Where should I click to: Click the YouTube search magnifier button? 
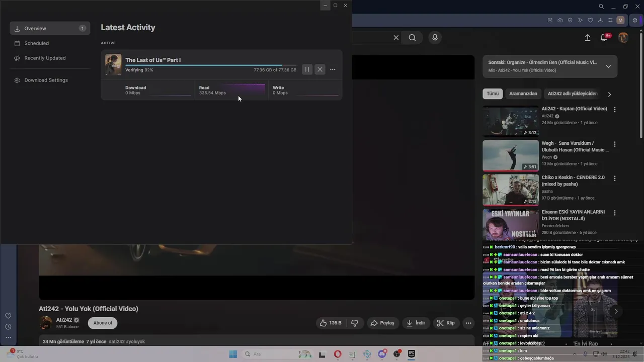pos(412,38)
